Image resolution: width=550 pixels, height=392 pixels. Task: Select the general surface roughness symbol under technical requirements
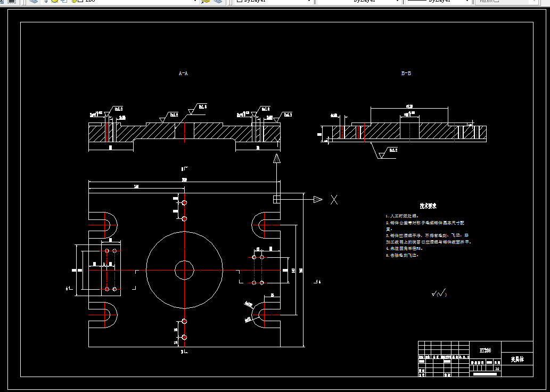click(439, 293)
